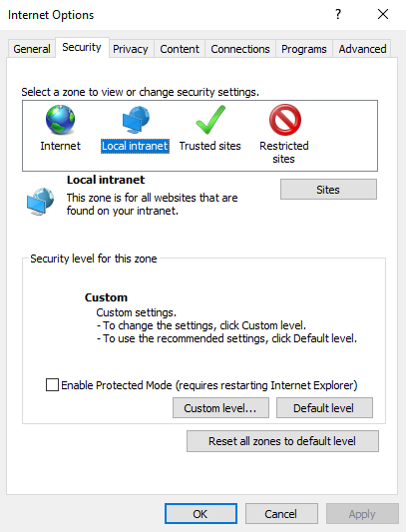Switch to the Programs tab
406x532 pixels.
304,49
